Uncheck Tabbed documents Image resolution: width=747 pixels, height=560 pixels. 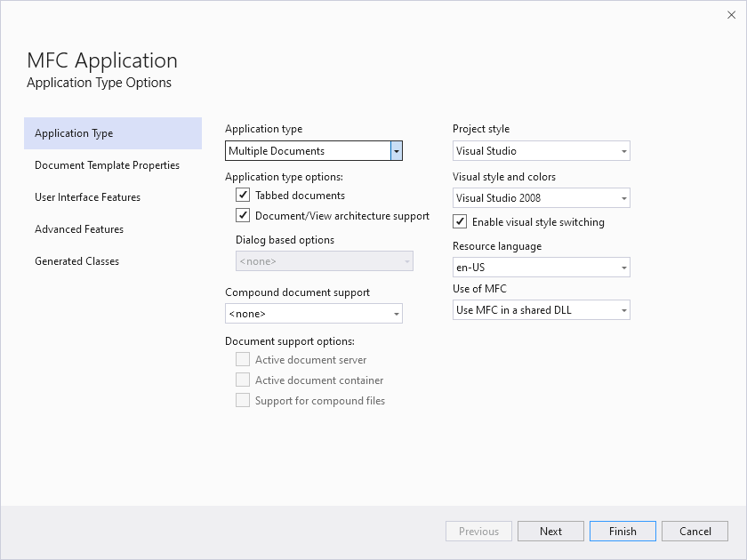(x=243, y=195)
